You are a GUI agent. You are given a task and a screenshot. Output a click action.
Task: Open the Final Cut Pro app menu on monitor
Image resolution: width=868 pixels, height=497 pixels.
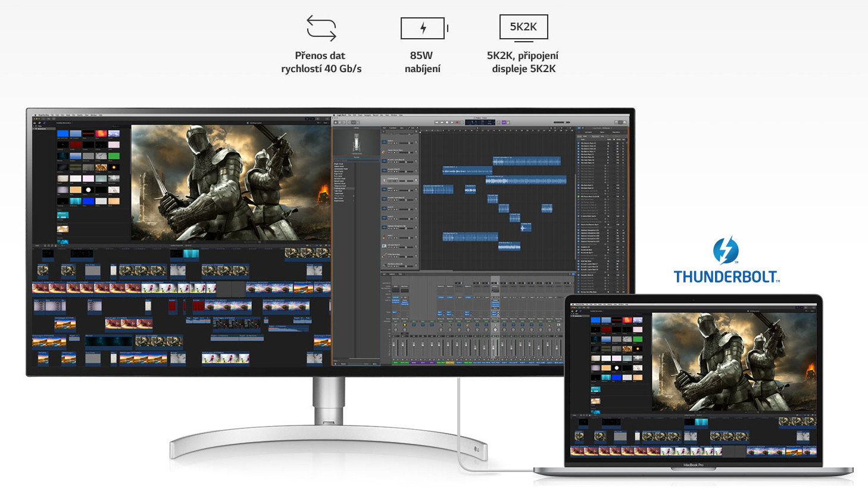pyautogui.click(x=43, y=115)
